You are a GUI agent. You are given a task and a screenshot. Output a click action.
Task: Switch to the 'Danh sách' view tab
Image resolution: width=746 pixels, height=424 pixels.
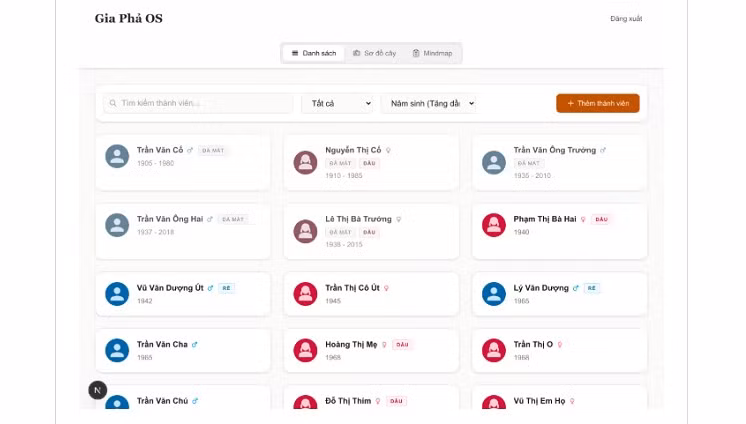pos(313,53)
